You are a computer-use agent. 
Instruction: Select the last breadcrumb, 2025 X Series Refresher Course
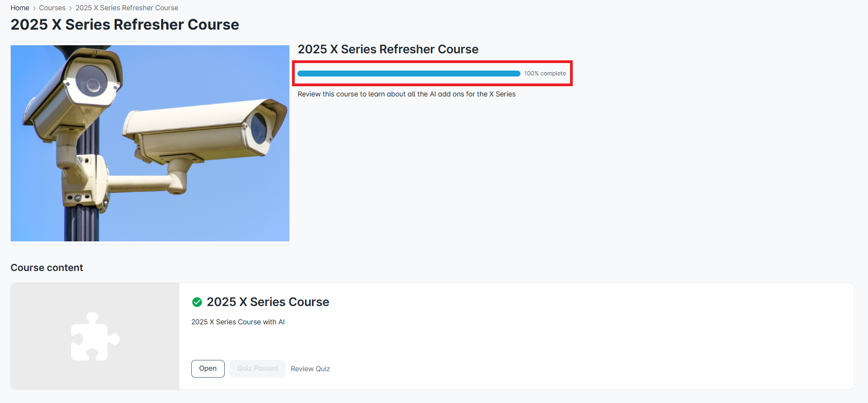[x=127, y=8]
